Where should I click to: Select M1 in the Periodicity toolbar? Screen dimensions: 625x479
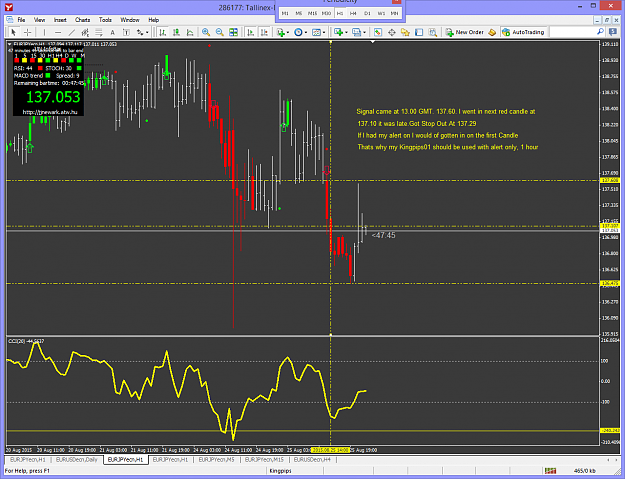click(x=285, y=14)
